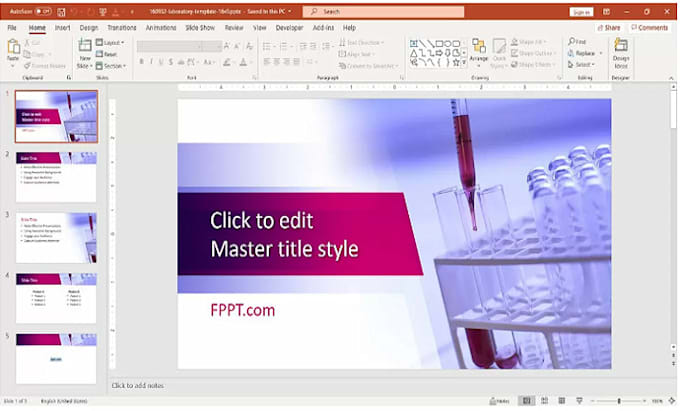Open the Comments pane button
Screen dimensions: 680x411
point(650,28)
